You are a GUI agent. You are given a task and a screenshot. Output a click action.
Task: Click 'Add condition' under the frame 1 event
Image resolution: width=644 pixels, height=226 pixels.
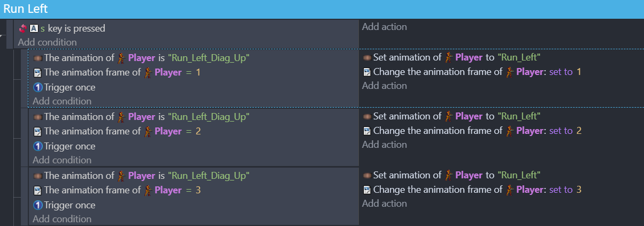[x=62, y=101]
